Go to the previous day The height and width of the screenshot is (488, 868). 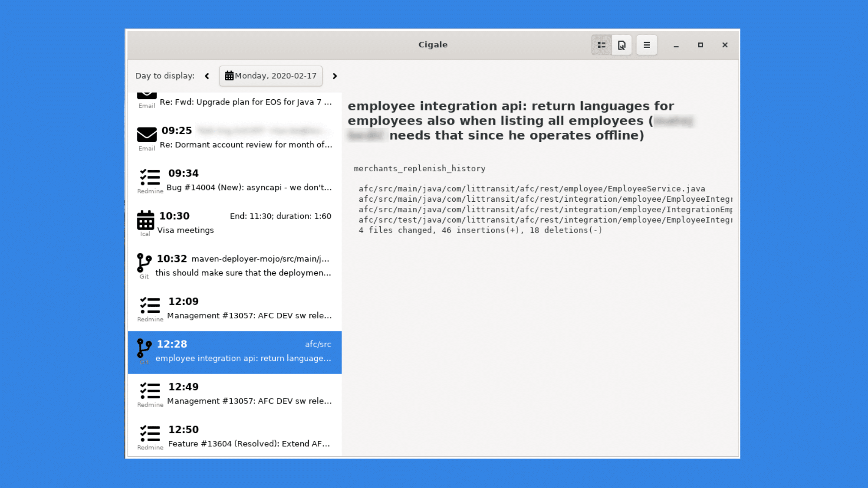click(x=207, y=76)
